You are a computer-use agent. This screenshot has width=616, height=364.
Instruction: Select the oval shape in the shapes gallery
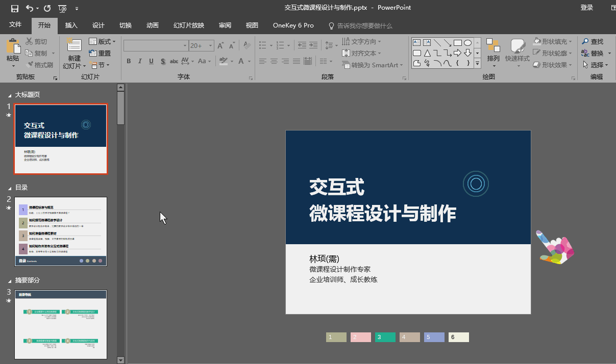click(467, 43)
